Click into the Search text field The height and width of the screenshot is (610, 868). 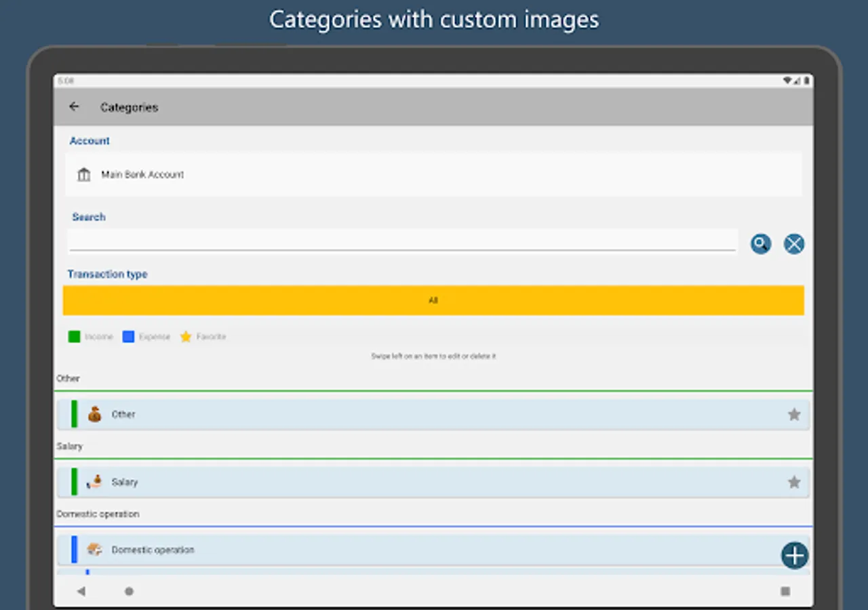(x=402, y=241)
